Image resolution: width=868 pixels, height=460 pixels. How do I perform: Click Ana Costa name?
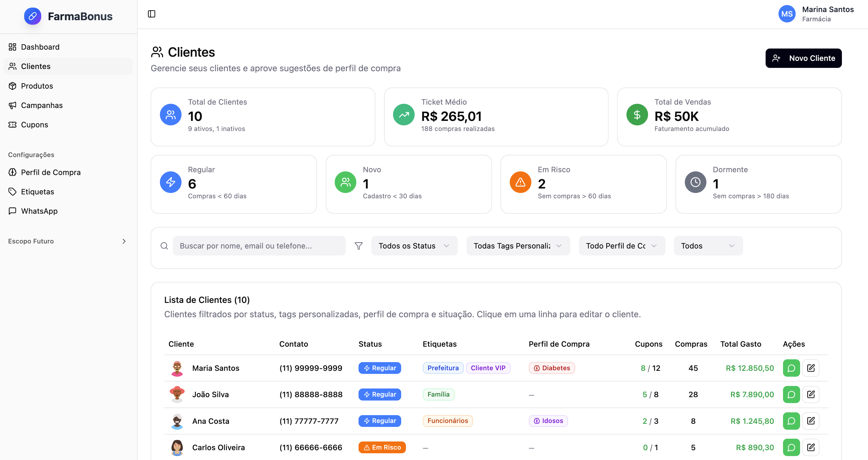[x=211, y=421]
